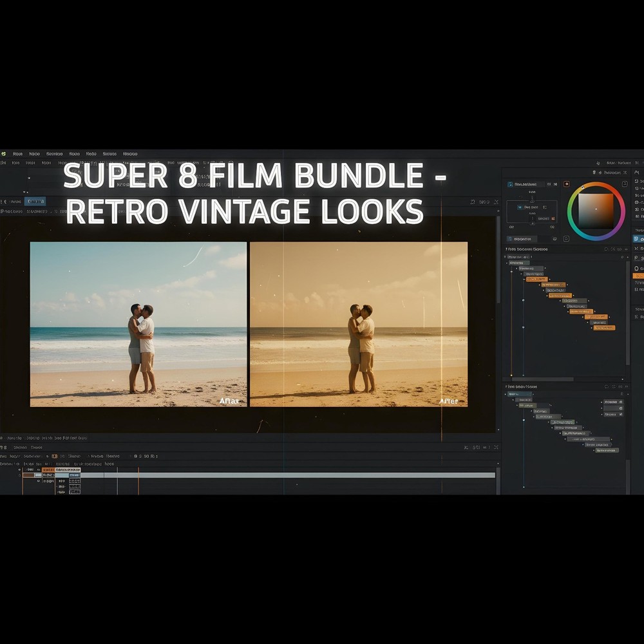Click the link icon beside the color wheel
644x644 pixels.
click(x=623, y=184)
